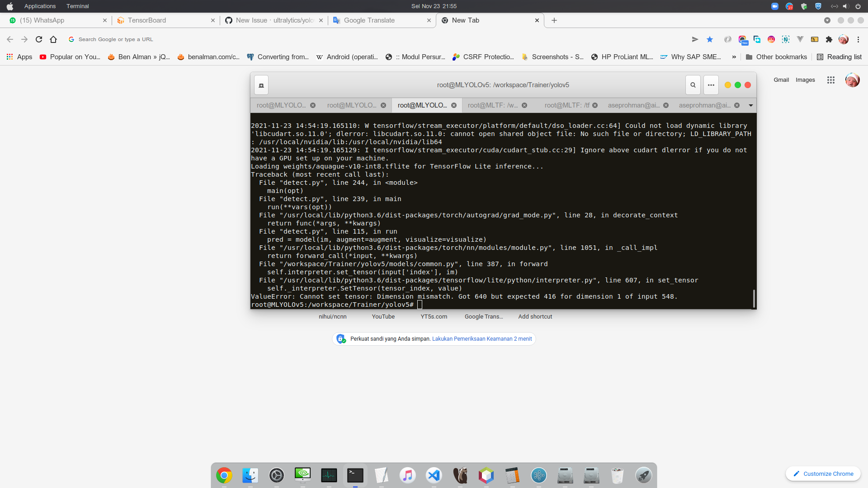Click the Customize Chrome button

pyautogui.click(x=823, y=474)
